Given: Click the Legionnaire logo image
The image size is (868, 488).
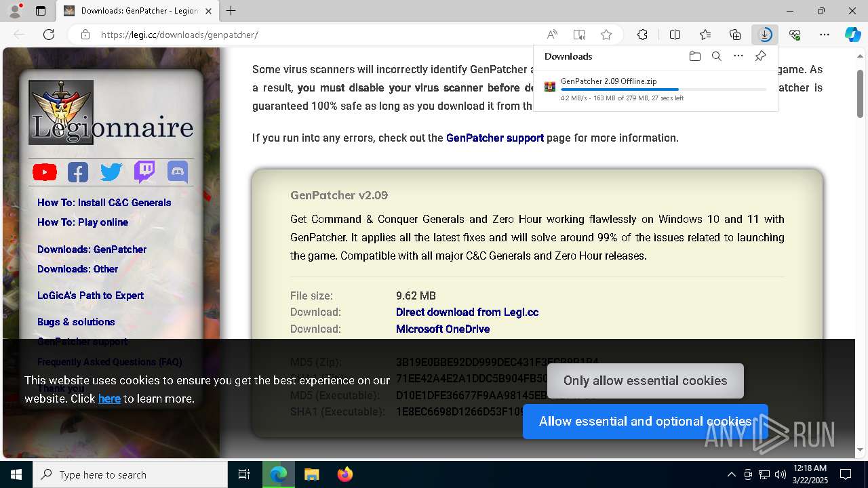Looking at the screenshot, I should tap(111, 113).
